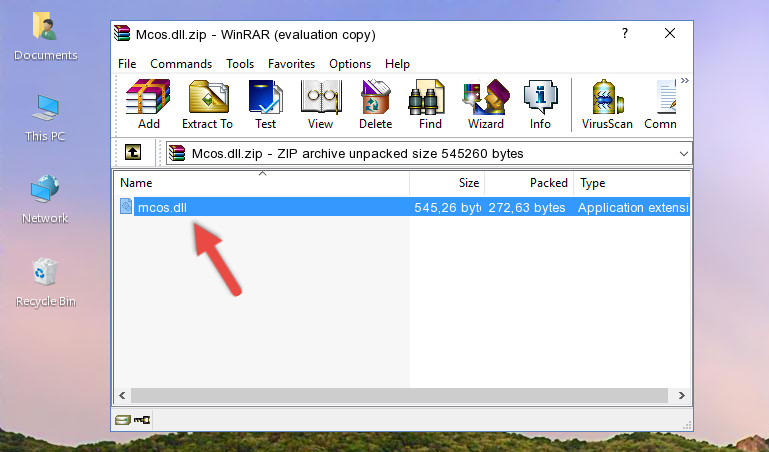Click the Application extension type cell

[633, 207]
